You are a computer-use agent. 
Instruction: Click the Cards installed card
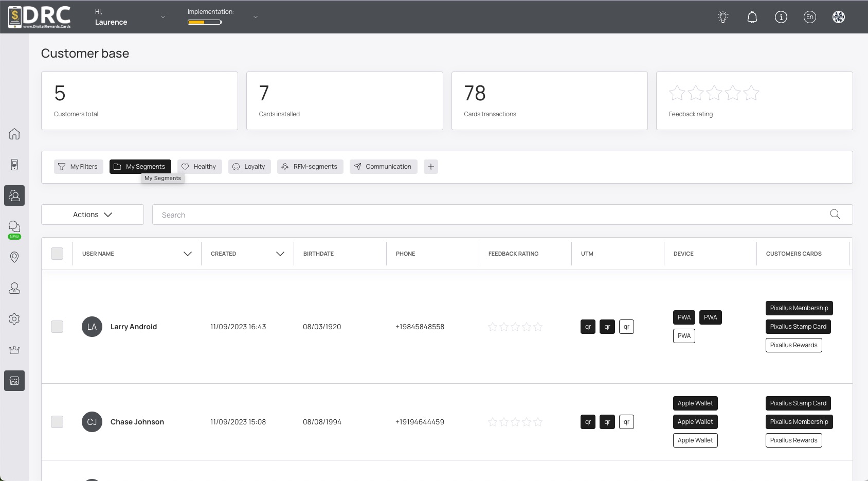pyautogui.click(x=345, y=101)
